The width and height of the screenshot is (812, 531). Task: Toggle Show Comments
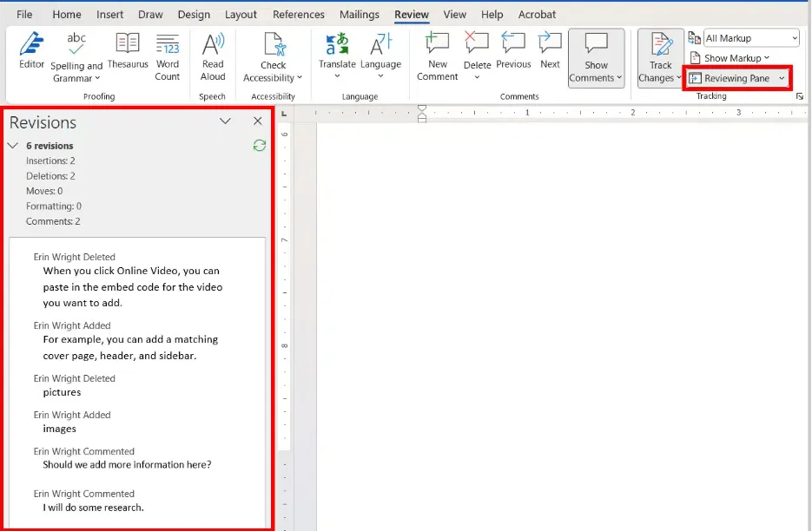(x=596, y=58)
